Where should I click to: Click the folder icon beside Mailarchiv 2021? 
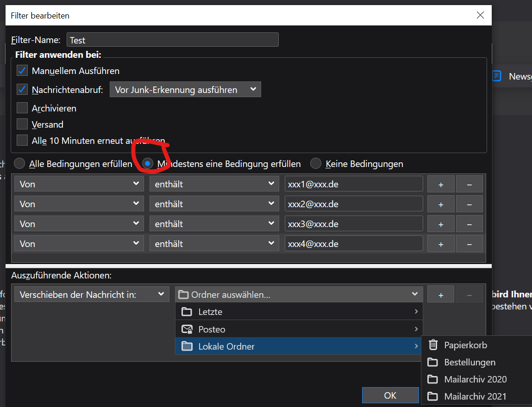coord(433,396)
